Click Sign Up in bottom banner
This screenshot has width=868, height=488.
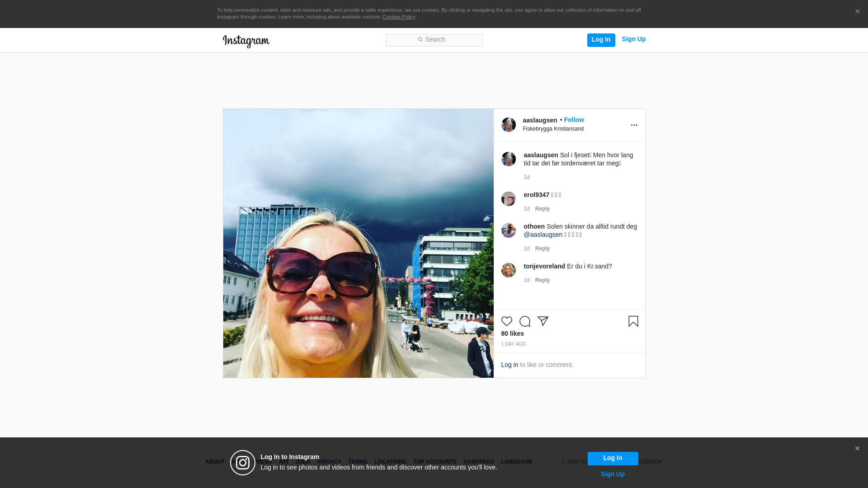613,474
